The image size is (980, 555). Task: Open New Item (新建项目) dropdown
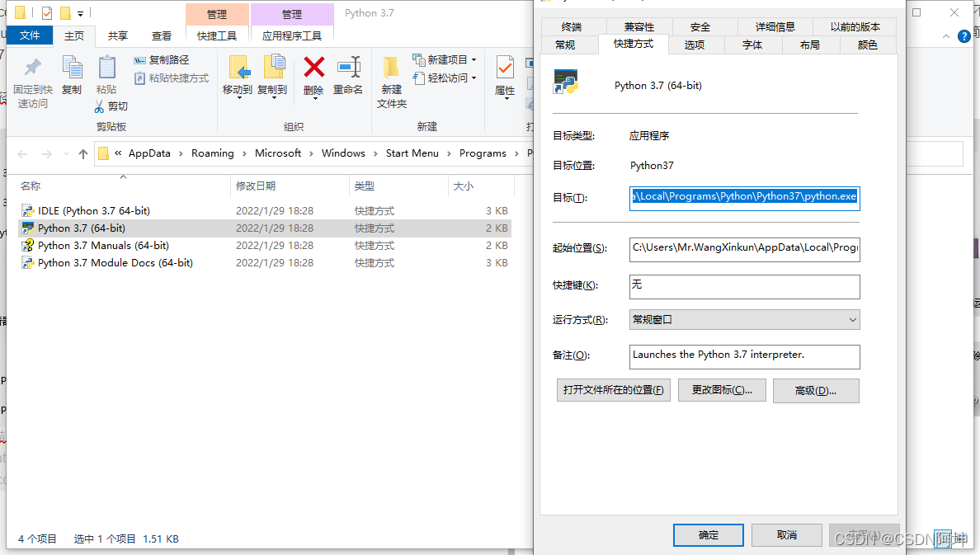point(445,60)
